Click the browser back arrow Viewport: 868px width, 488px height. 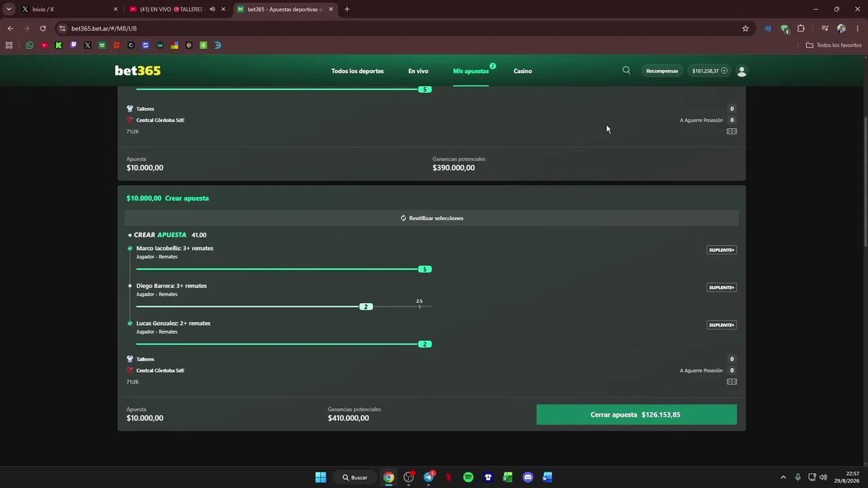[x=10, y=28]
